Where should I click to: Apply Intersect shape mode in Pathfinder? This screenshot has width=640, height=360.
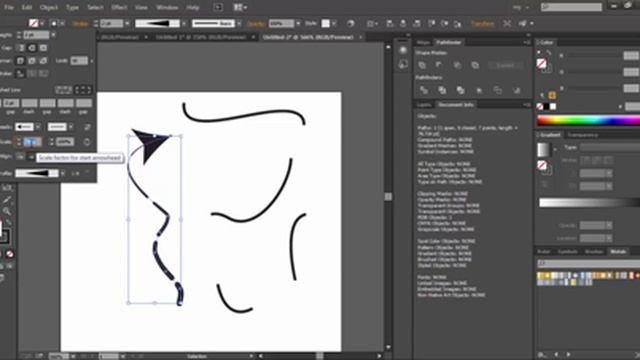tap(457, 65)
